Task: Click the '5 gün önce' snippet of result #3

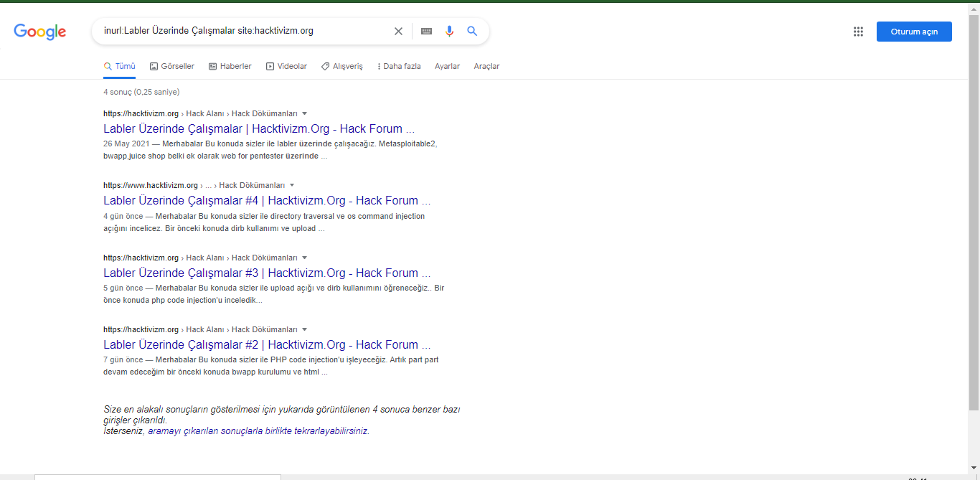Action: (123, 288)
